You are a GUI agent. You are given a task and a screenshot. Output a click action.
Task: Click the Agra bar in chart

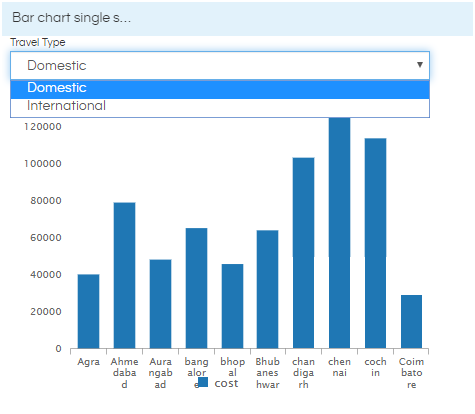click(88, 311)
